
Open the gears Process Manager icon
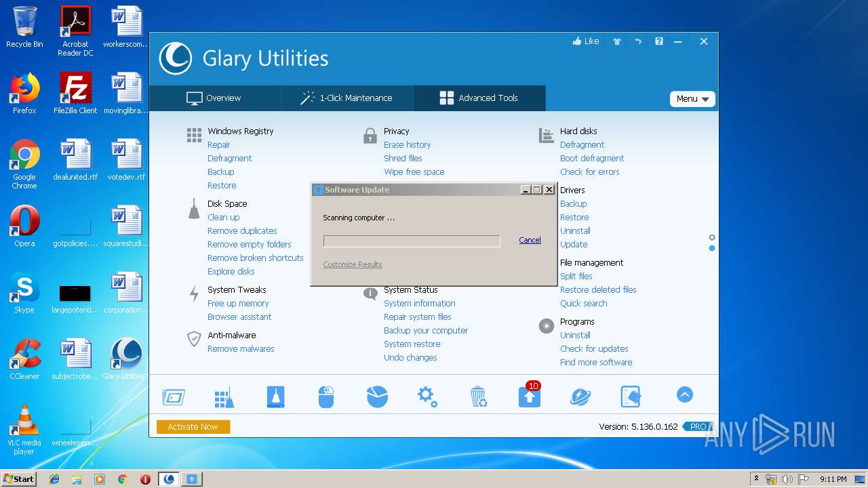428,396
